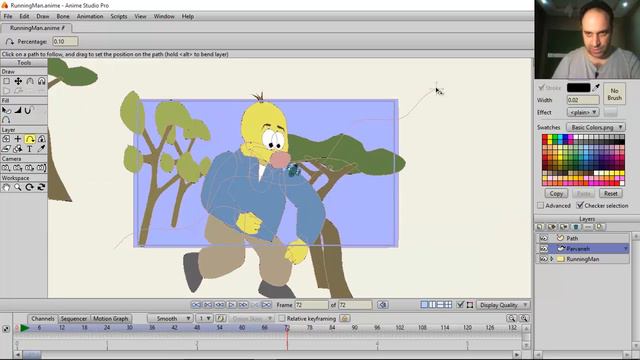The image size is (640, 360).
Task: Select the highlighted Follow Path layer tool
Action: click(x=30, y=139)
